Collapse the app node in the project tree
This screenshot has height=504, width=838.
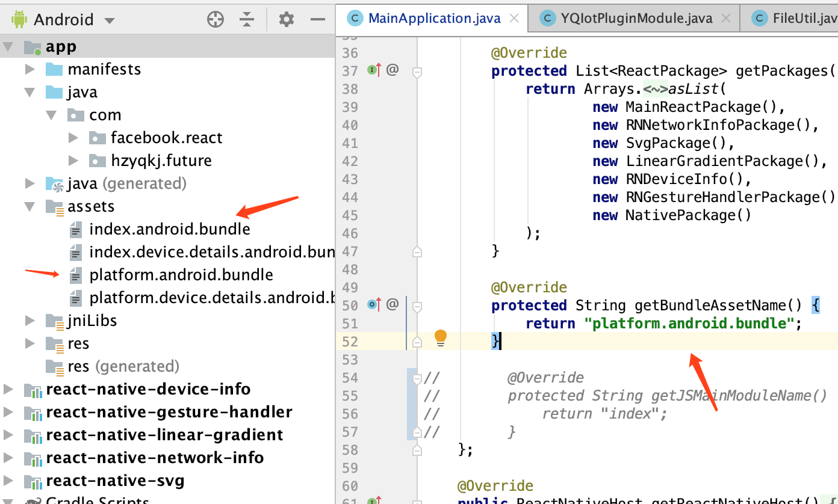point(8,46)
